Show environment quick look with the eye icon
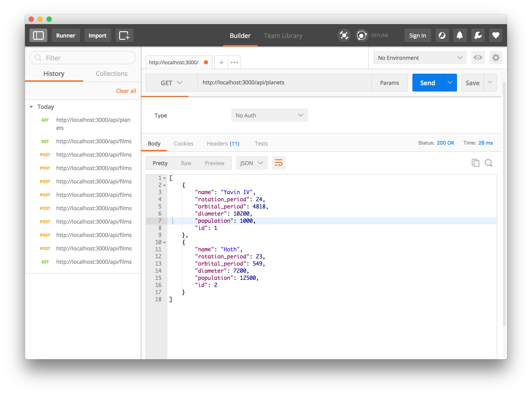 [x=478, y=58]
